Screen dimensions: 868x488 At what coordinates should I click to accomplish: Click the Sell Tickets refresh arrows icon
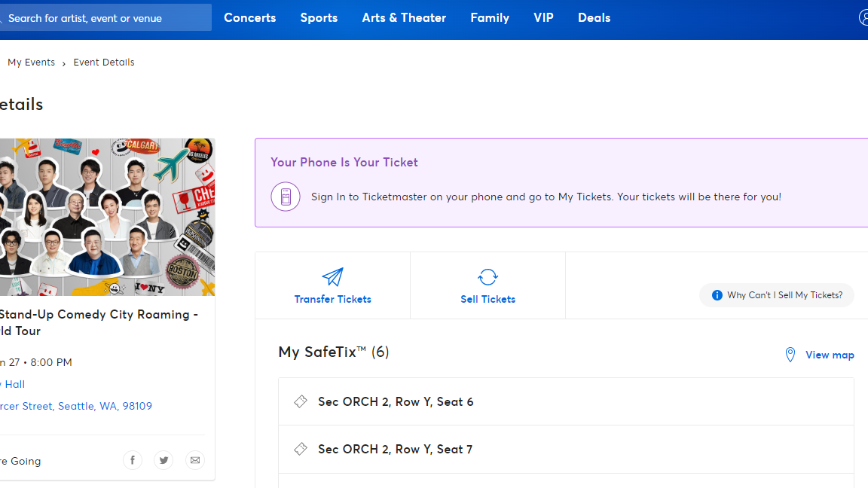click(x=487, y=277)
